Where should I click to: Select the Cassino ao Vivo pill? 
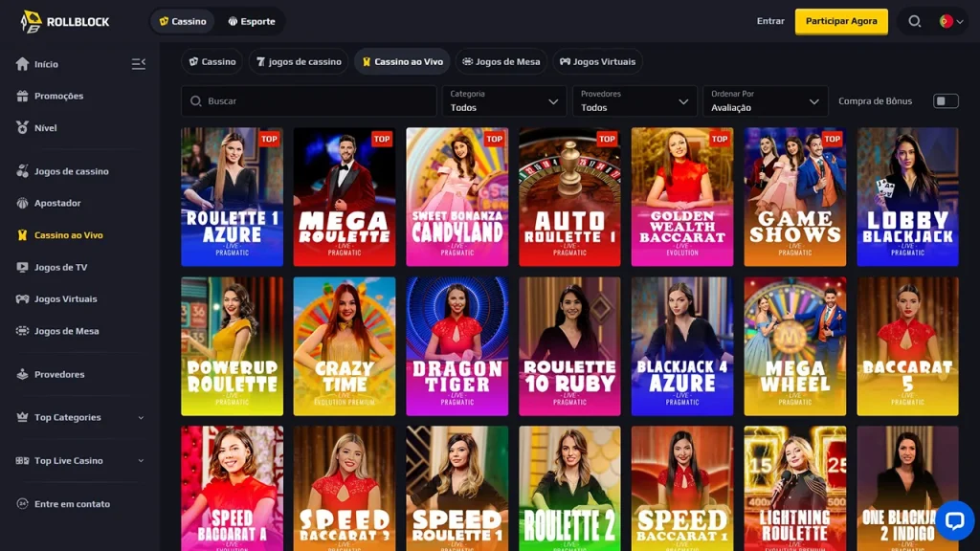(x=403, y=61)
